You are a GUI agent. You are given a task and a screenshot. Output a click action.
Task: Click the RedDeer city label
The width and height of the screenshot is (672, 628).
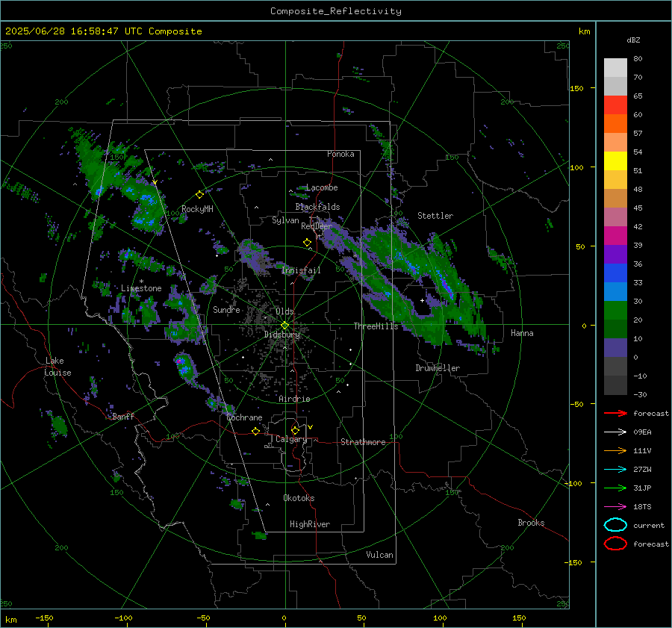pyautogui.click(x=317, y=226)
